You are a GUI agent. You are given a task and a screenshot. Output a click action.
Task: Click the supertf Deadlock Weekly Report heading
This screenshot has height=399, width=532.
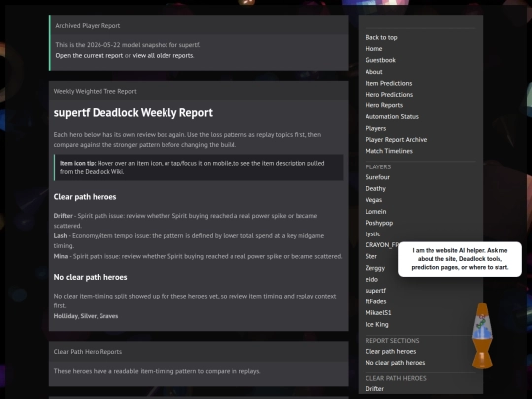pos(133,113)
